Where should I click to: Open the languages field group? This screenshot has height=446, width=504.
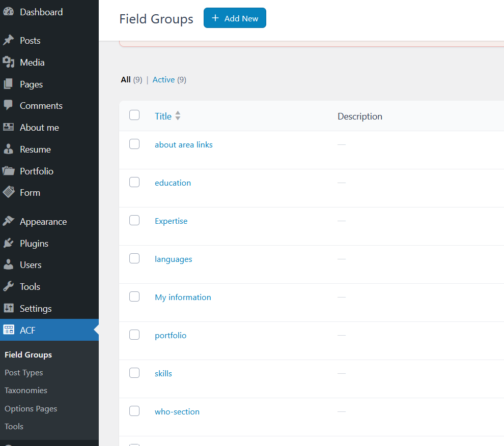tap(174, 259)
